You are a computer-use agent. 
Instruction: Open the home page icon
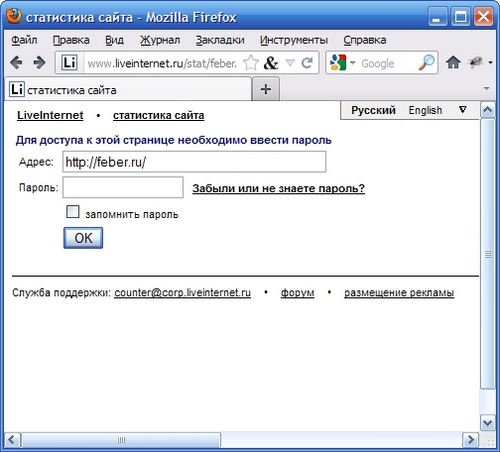[x=453, y=62]
